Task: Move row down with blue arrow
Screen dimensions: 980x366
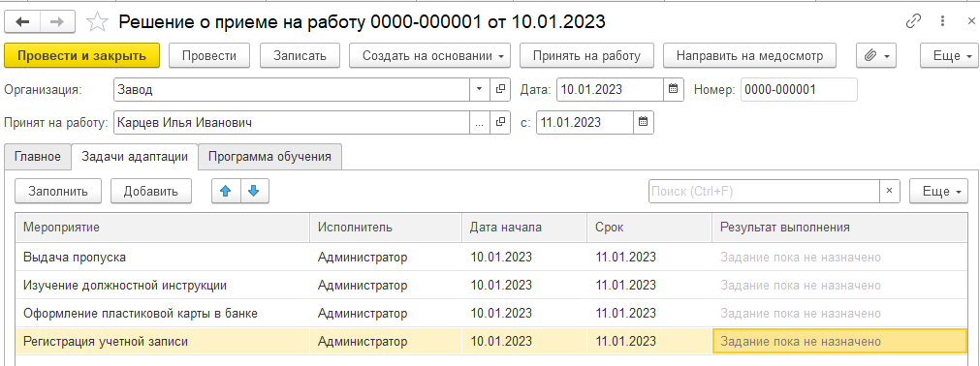Action: [254, 191]
